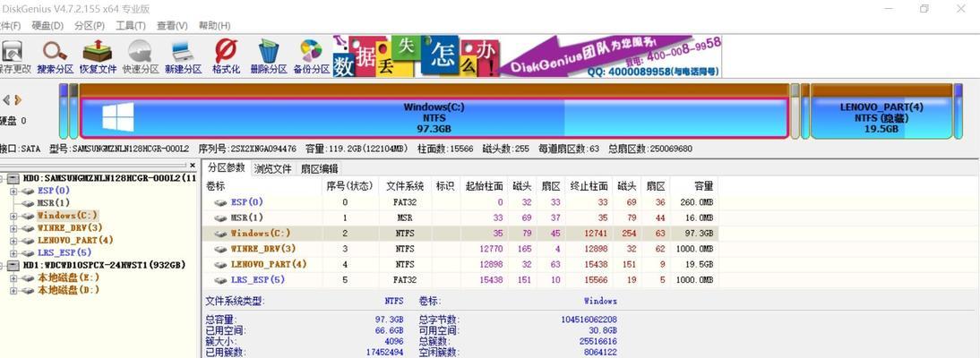Expand the LRS_ESP(5) tree node
The height and width of the screenshot is (358, 980).
pyautogui.click(x=13, y=253)
